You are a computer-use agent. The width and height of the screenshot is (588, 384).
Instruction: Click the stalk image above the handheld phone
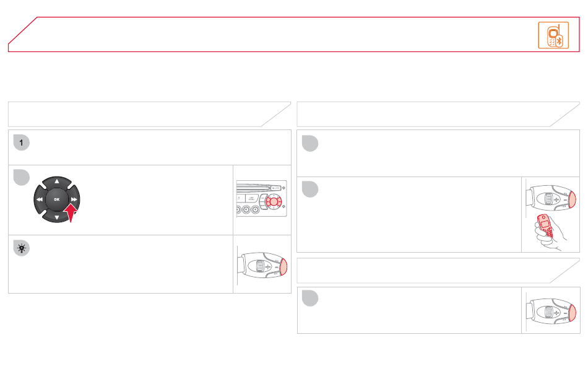pos(550,198)
